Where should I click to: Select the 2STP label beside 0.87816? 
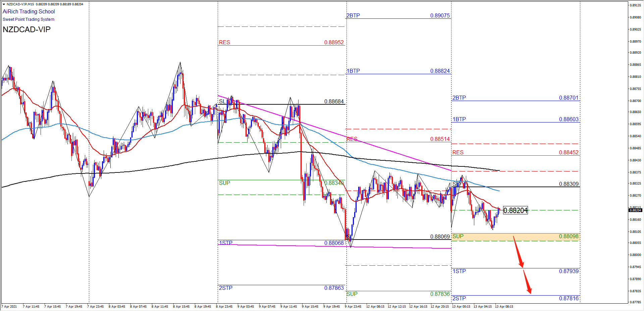coord(459,298)
